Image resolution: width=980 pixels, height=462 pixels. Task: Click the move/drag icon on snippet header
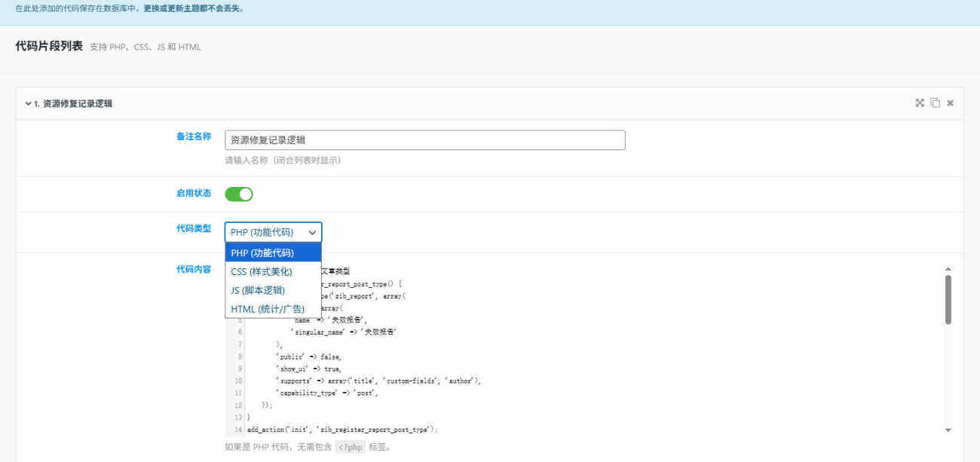point(920,103)
